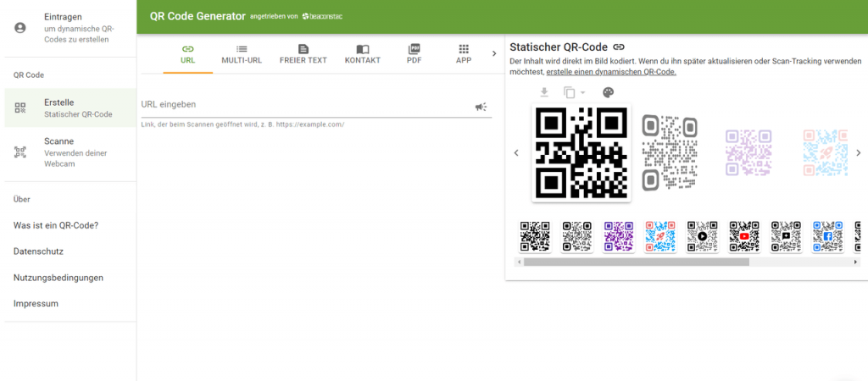
Task: Choose the blue rocket QR template thumbnail
Action: click(660, 237)
